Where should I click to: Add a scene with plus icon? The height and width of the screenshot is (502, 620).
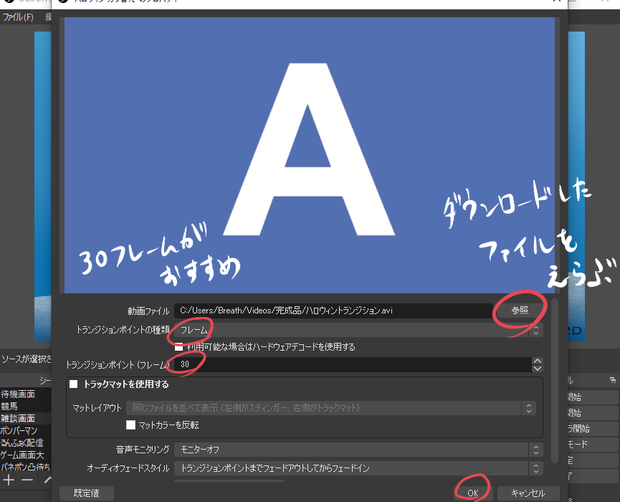coord(9,480)
